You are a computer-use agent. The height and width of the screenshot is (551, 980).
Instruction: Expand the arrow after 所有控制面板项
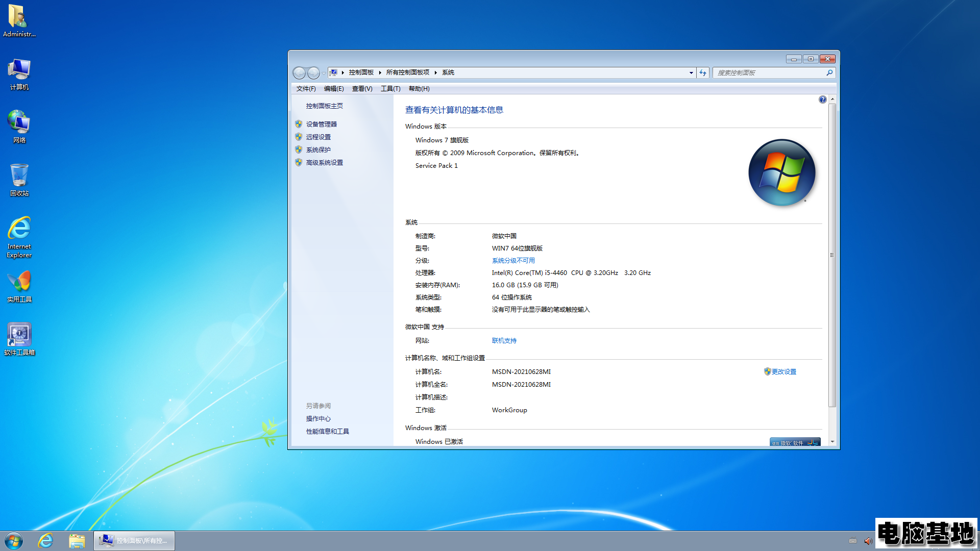tap(436, 72)
